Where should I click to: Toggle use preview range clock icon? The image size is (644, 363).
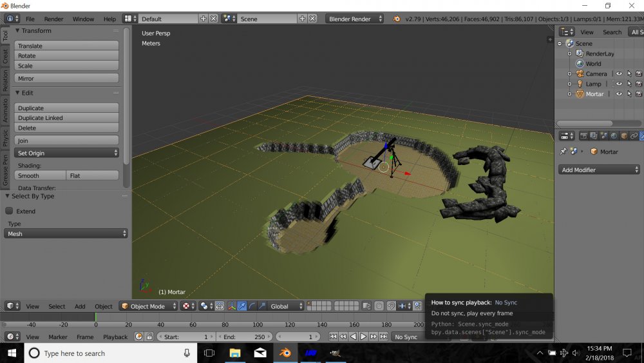coord(139,337)
